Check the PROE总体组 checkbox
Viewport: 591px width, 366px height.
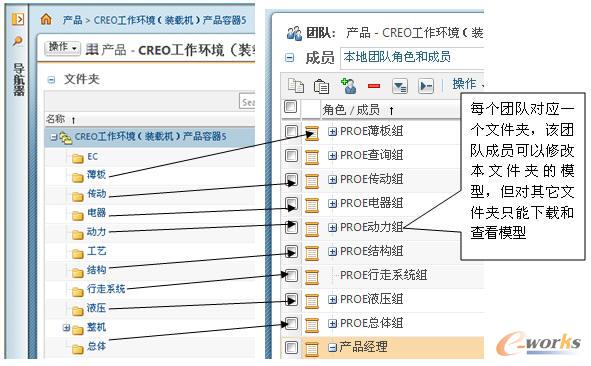(x=291, y=323)
